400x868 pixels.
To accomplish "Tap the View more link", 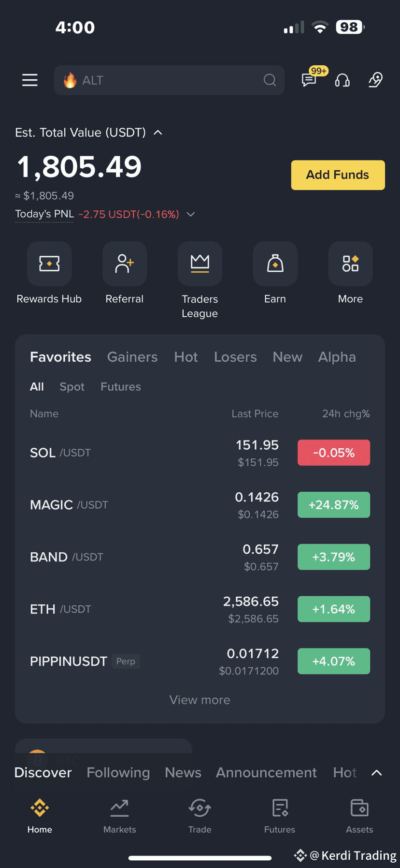I will (200, 700).
